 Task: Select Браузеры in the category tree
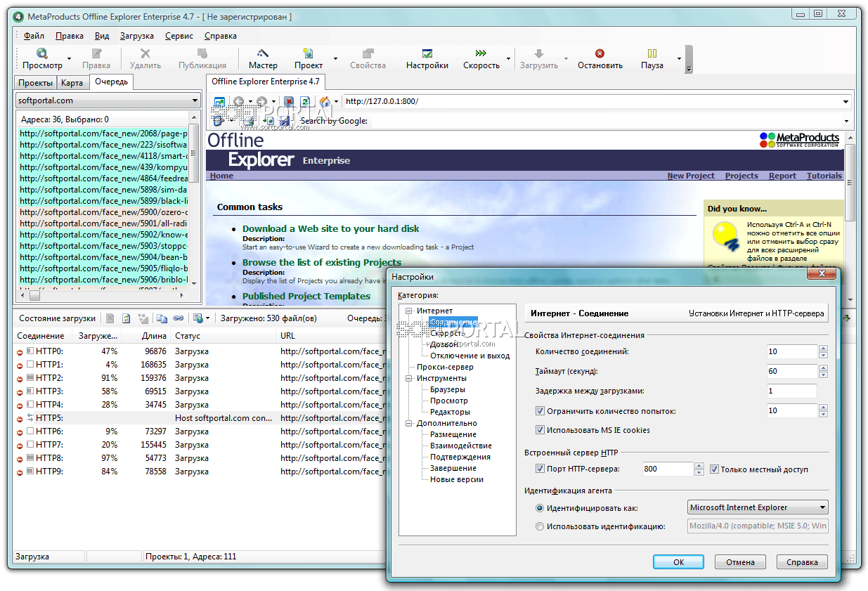coord(448,389)
